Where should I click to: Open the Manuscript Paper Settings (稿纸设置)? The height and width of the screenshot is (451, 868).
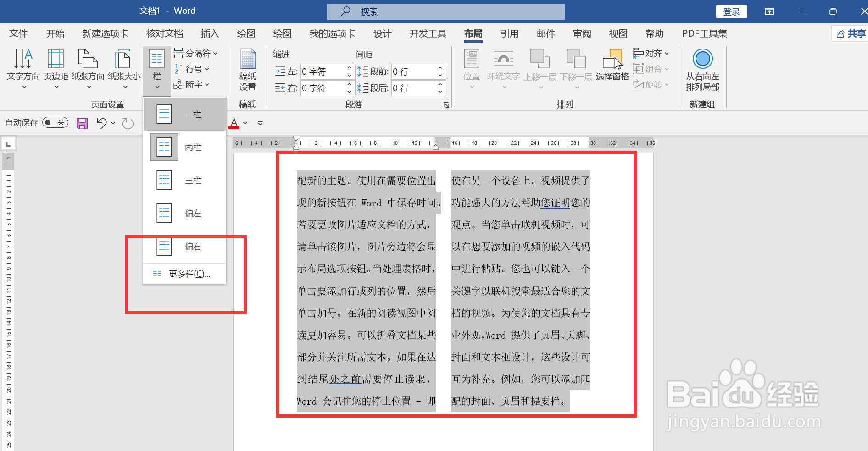(x=248, y=70)
